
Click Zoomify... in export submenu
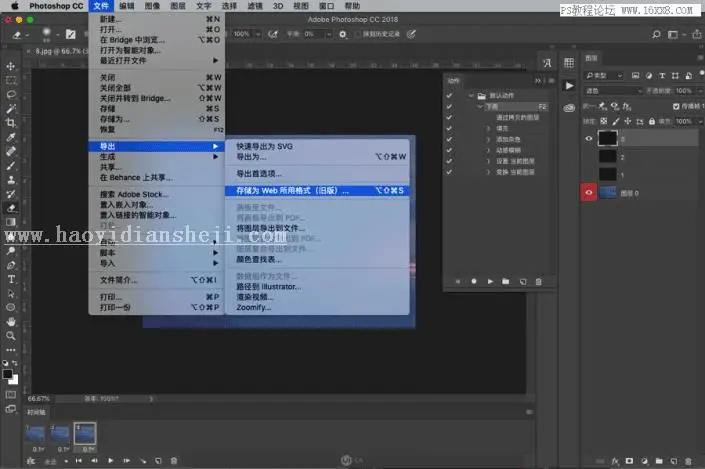click(x=317, y=308)
